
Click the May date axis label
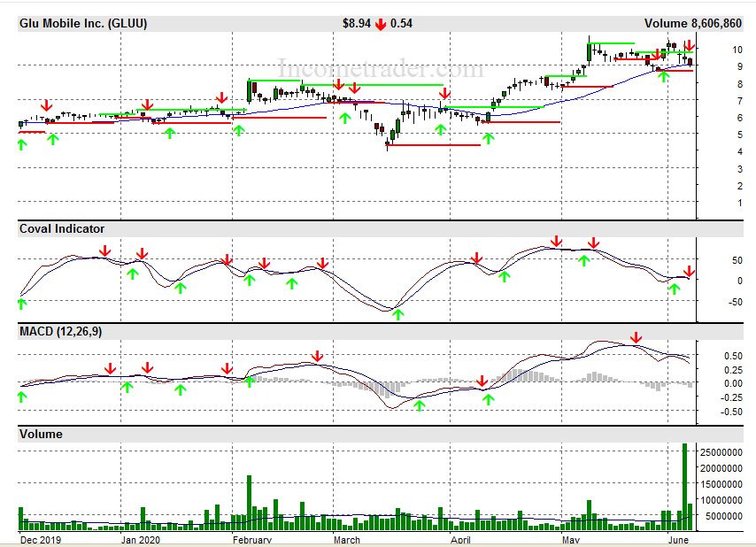click(x=571, y=540)
